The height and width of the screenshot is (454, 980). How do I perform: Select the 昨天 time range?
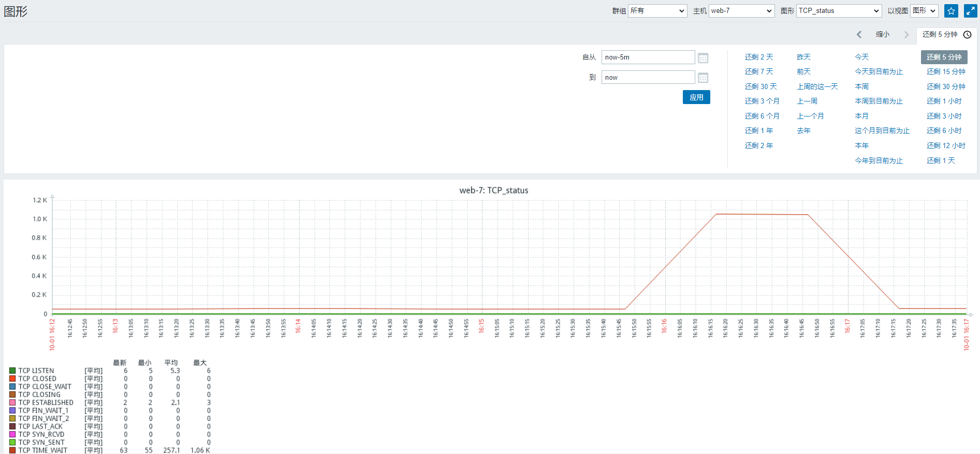tap(804, 57)
